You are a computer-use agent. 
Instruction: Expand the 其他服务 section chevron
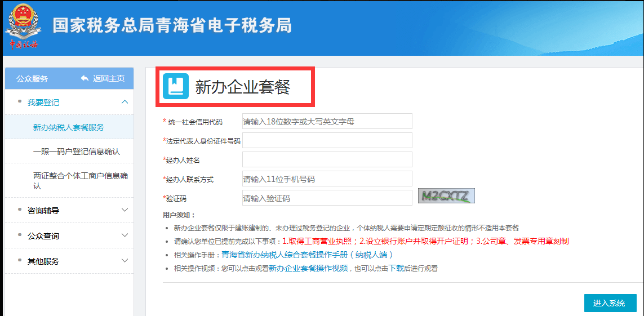[x=125, y=261]
